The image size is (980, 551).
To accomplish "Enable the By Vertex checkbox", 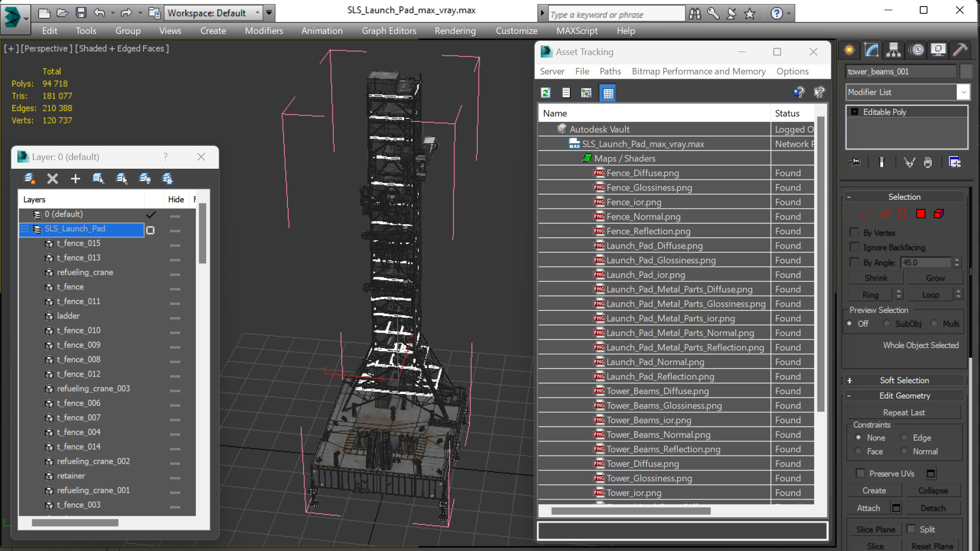I will (854, 232).
